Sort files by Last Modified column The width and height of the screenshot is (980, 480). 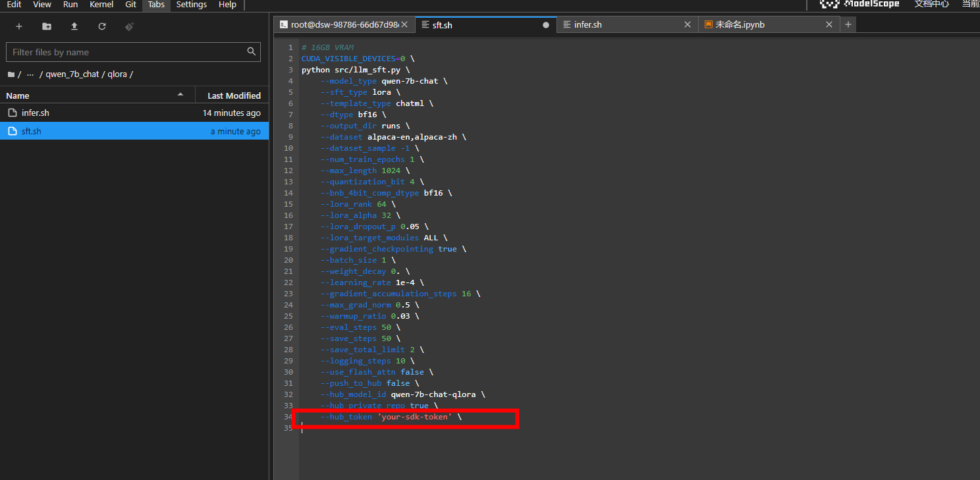234,95
